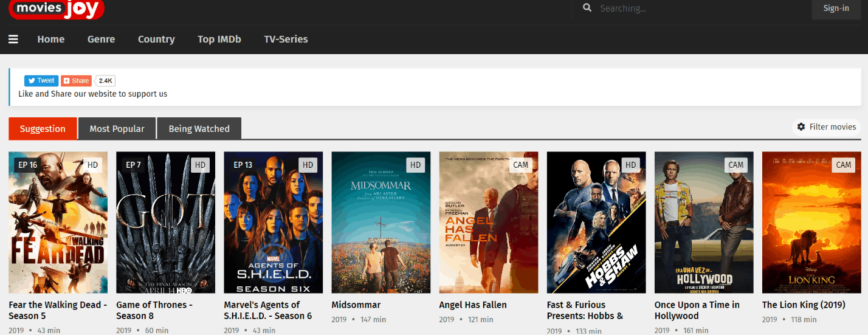Click the CAM badge on Once Upon a Time poster

(x=736, y=165)
